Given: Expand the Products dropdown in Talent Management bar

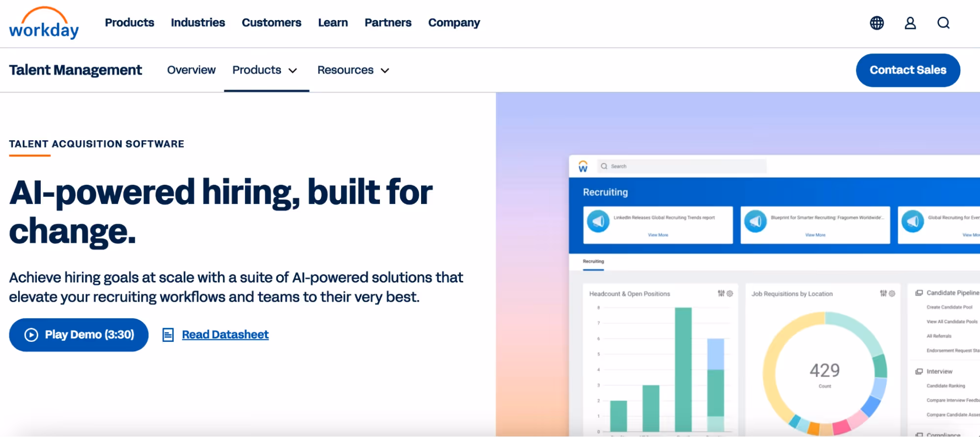Looking at the screenshot, I should coord(265,70).
